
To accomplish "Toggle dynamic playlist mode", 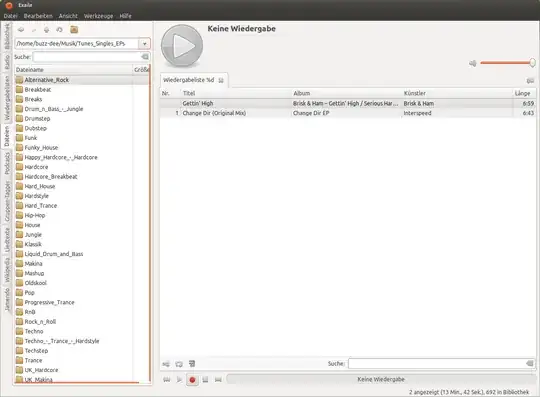I will pyautogui.click(x=192, y=364).
